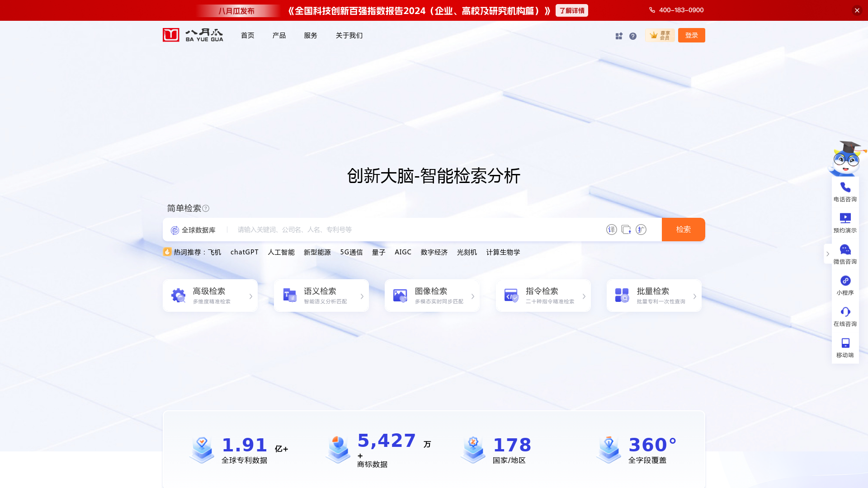Screen dimensions: 868x488
Task: Click the help question-mark icon in header
Action: point(633,36)
